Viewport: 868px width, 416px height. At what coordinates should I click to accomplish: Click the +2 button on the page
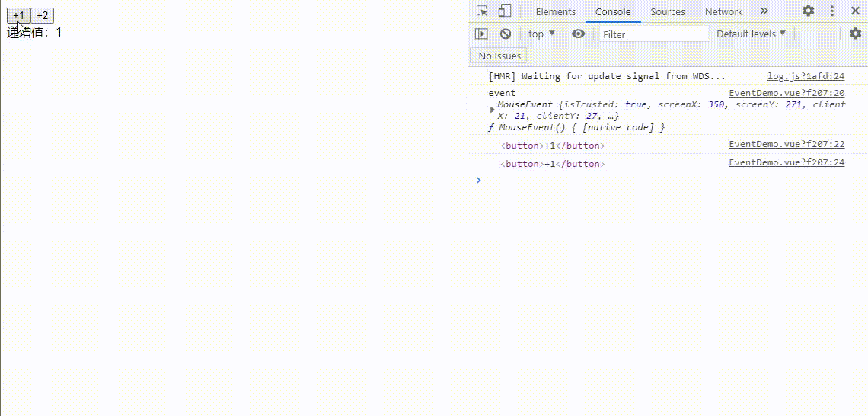[x=42, y=15]
